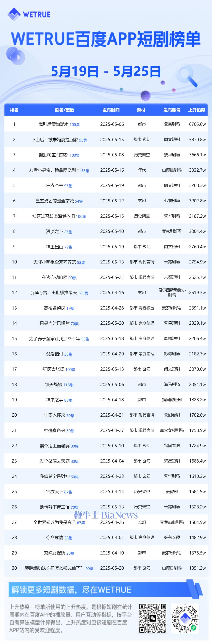
Task: Select the title 镇天战婿
Action: pos(53,385)
